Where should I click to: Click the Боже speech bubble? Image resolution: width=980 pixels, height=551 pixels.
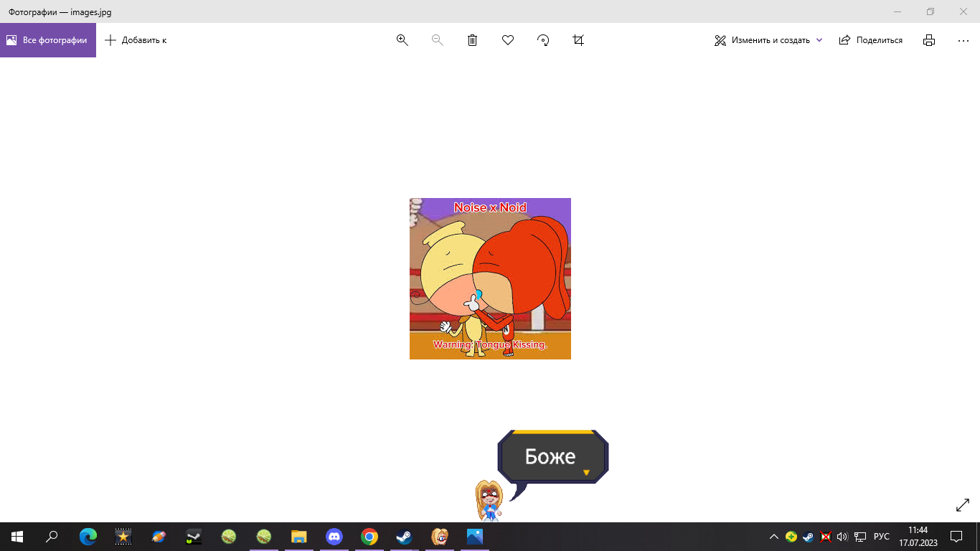point(552,456)
